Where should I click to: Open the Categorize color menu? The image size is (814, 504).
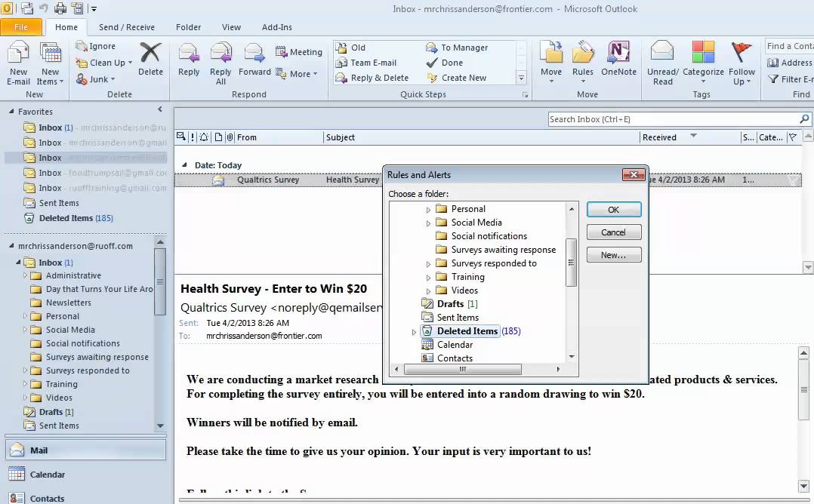tap(703, 63)
